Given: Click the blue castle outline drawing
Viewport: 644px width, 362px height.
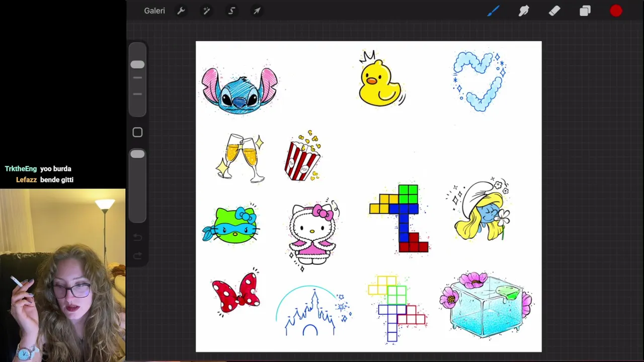Looking at the screenshot, I should tap(313, 310).
